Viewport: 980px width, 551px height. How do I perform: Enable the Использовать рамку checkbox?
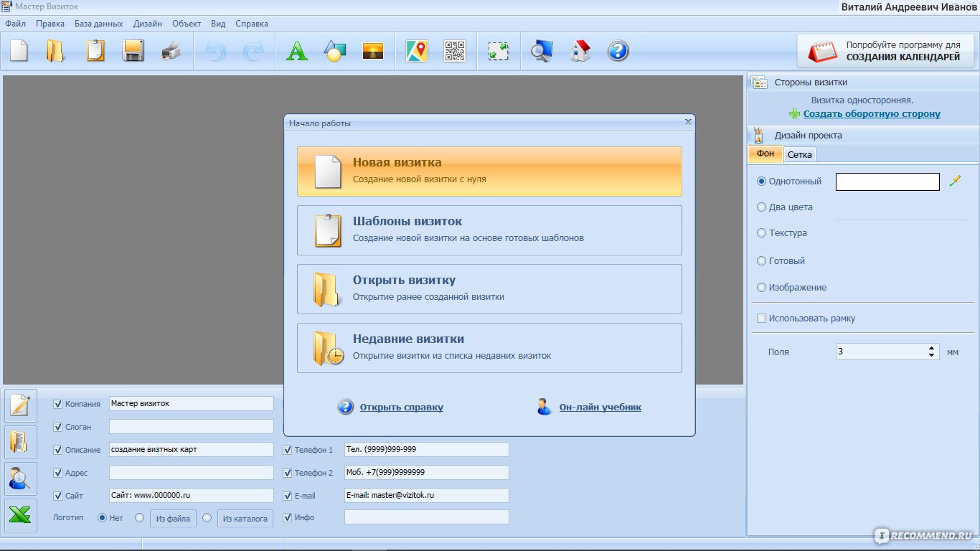(x=762, y=318)
